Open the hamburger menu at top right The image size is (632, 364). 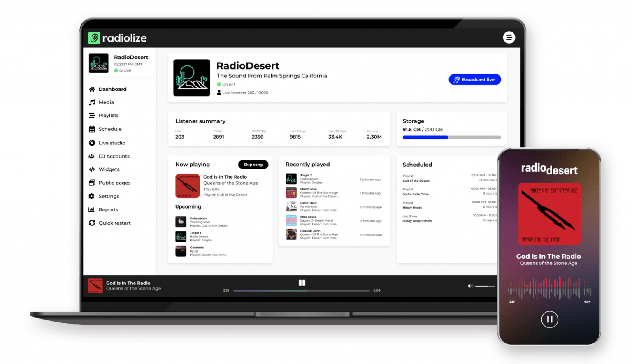[509, 37]
